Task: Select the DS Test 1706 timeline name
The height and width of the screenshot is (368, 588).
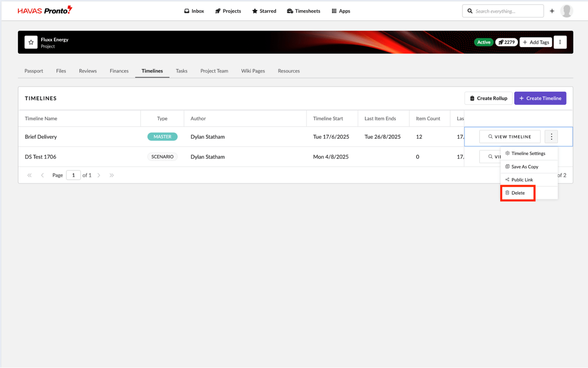Action: [40, 157]
